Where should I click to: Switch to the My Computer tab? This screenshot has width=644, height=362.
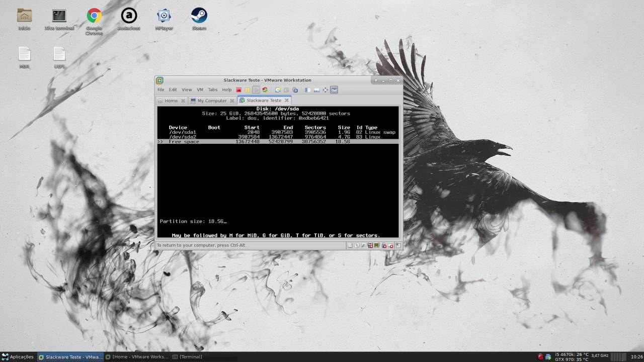click(212, 101)
